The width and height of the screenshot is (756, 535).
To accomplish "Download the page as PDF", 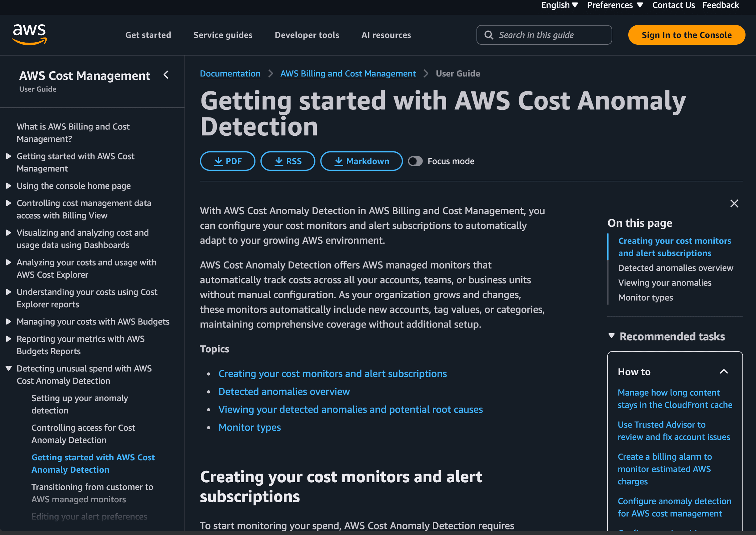I will tap(227, 161).
